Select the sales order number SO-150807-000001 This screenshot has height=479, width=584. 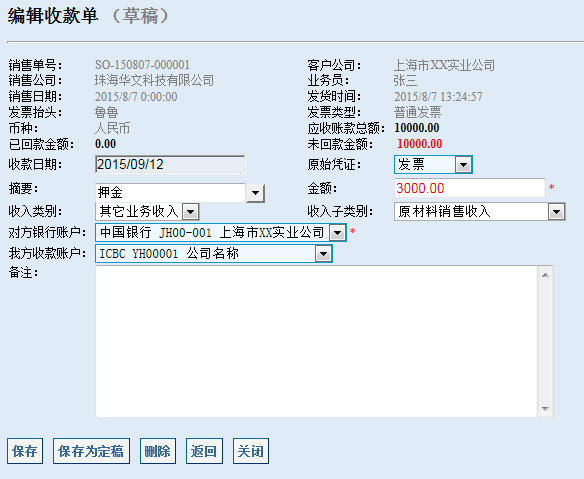tap(142, 65)
